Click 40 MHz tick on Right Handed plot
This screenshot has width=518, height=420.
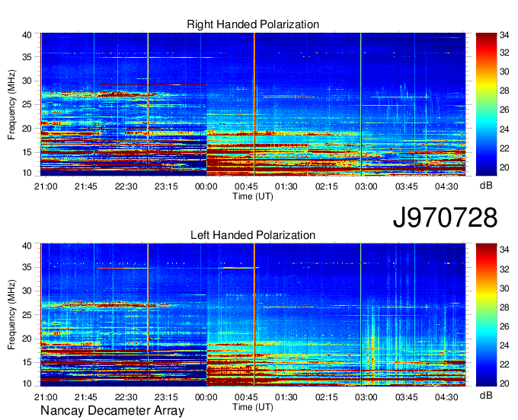pos(27,35)
